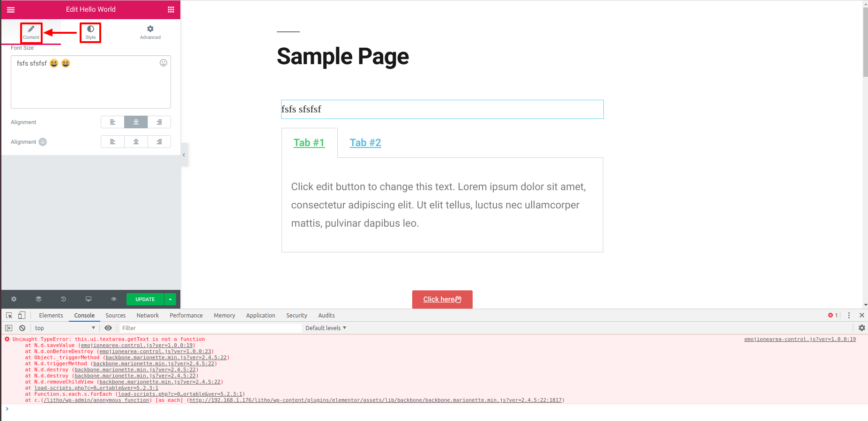Click the console Filter input field
Image resolution: width=868 pixels, height=421 pixels.
pos(211,328)
